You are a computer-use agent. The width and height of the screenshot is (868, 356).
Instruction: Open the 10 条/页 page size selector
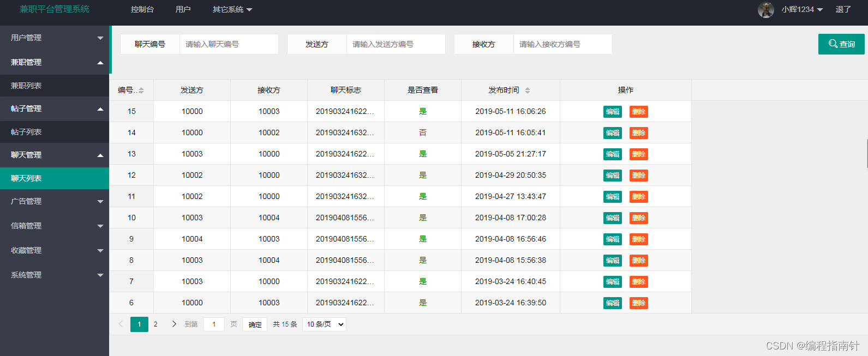[x=325, y=324]
